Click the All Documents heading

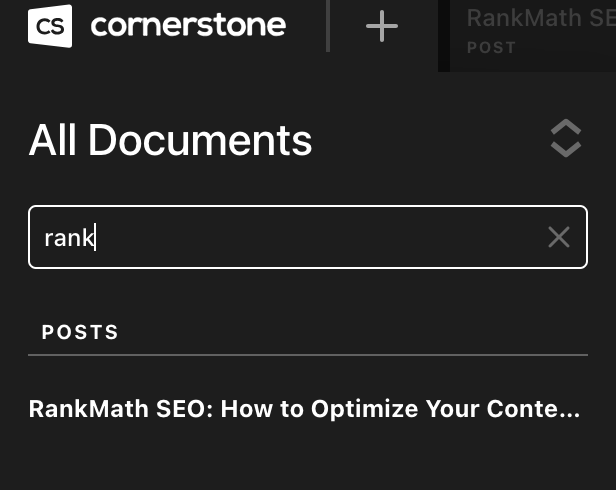[x=170, y=140]
